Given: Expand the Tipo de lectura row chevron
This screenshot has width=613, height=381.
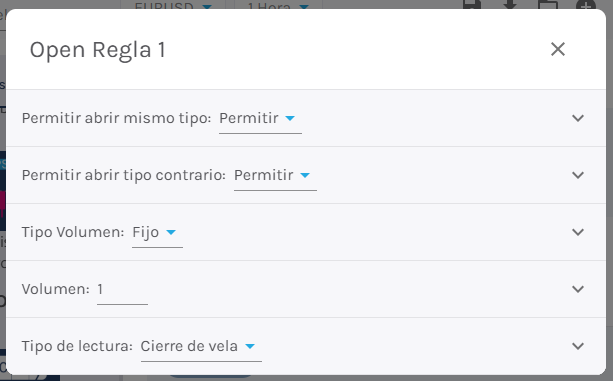Looking at the screenshot, I should coord(577,346).
